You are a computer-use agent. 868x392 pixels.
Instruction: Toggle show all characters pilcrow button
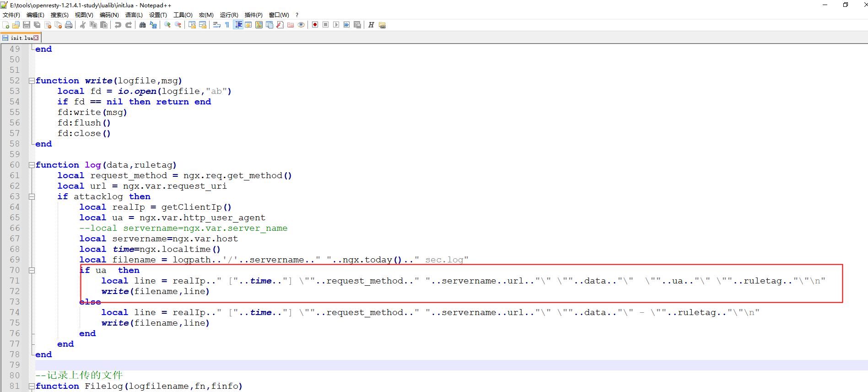227,25
